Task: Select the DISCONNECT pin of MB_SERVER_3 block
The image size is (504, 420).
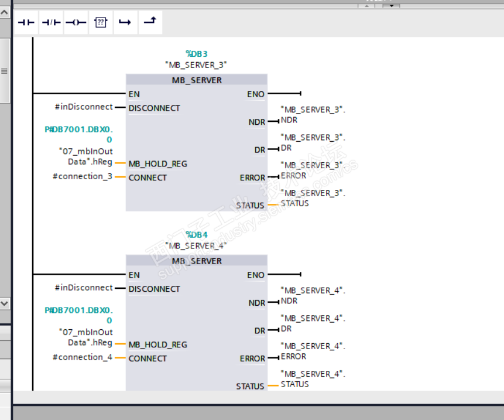Action: [x=155, y=108]
